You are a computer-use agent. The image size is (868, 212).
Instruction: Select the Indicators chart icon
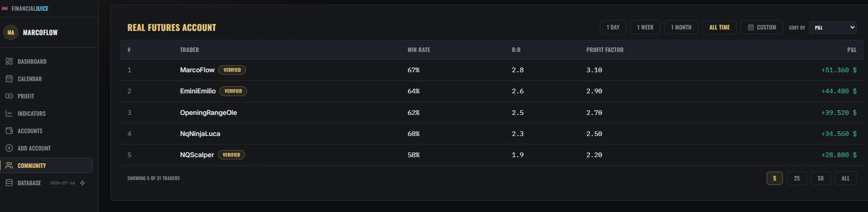point(9,114)
